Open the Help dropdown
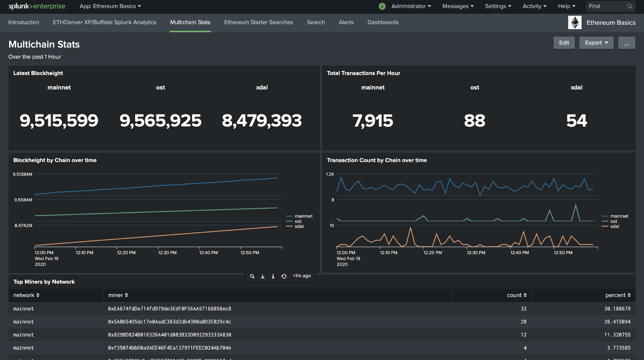Image resolution: width=644 pixels, height=360 pixels. [x=567, y=6]
